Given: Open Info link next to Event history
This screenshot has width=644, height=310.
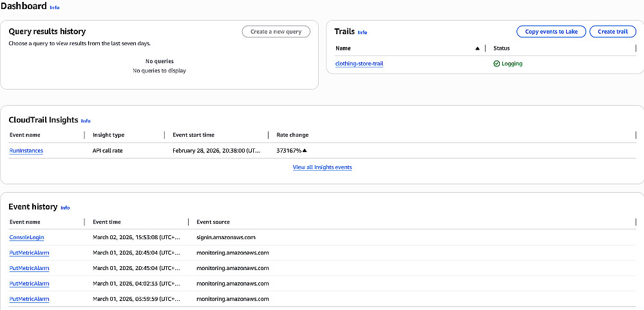Looking at the screenshot, I should [x=65, y=208].
